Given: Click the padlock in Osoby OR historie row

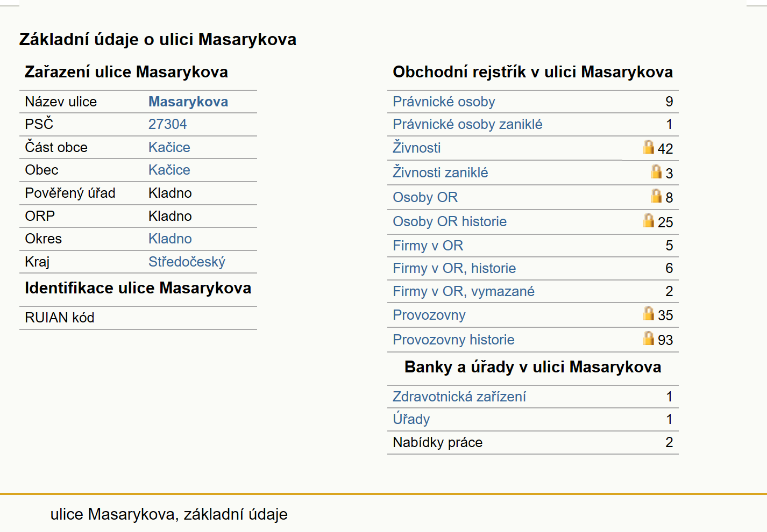Looking at the screenshot, I should coord(649,220).
